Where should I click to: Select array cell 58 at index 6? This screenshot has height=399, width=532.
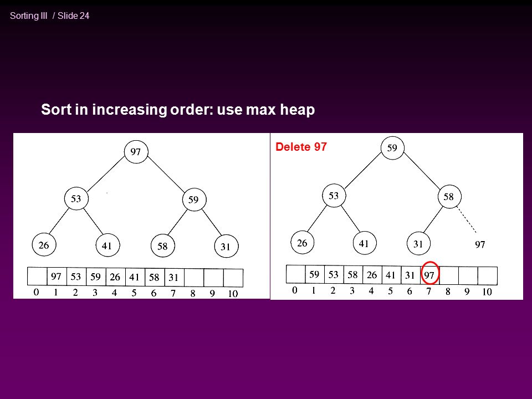155,277
